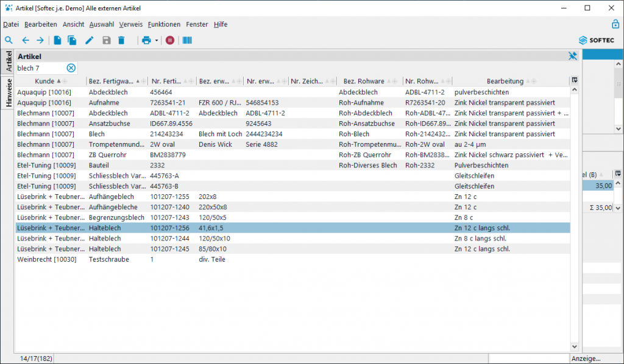Select the Haltenblech row for Lüsebrink 101207-1444
Image resolution: width=624 pixels, height=364 pixels.
tap(183, 238)
